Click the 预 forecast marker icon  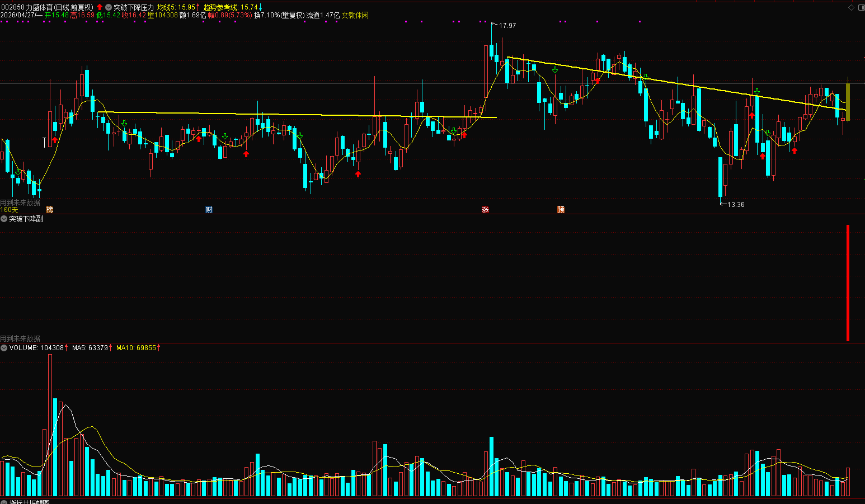(x=561, y=210)
